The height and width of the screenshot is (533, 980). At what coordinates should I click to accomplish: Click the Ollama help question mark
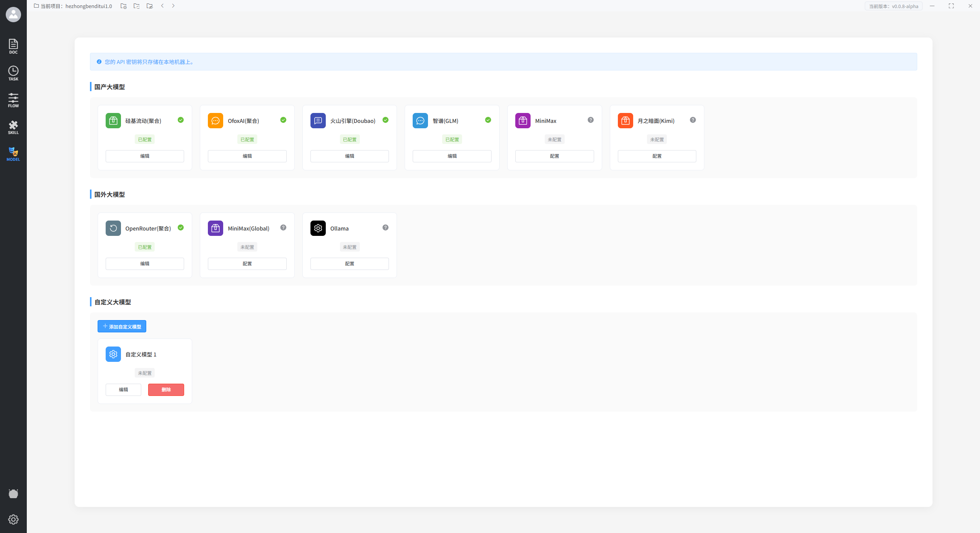[385, 227]
